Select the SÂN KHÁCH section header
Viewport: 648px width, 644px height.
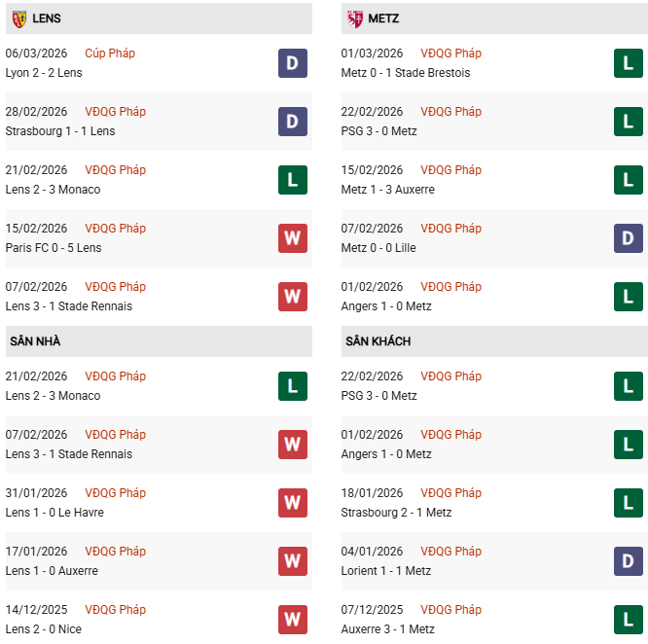[378, 341]
